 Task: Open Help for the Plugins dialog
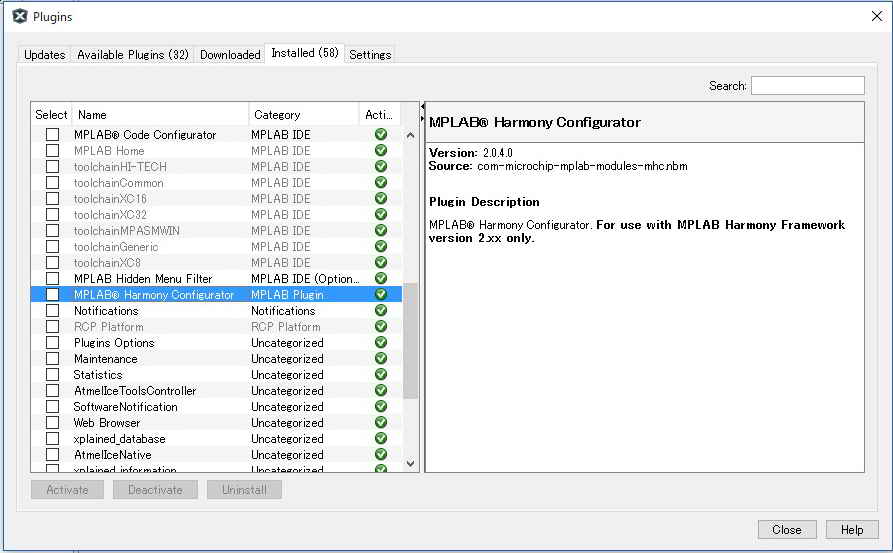852,530
